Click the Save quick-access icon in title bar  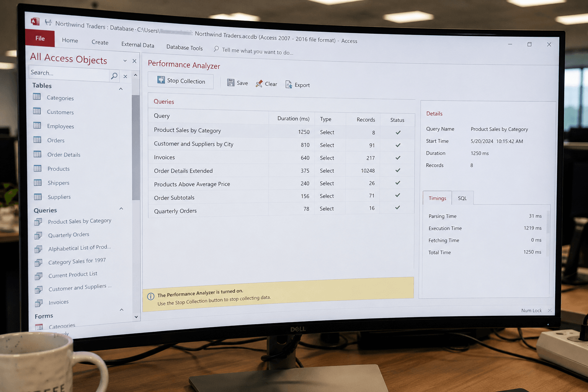48,23
